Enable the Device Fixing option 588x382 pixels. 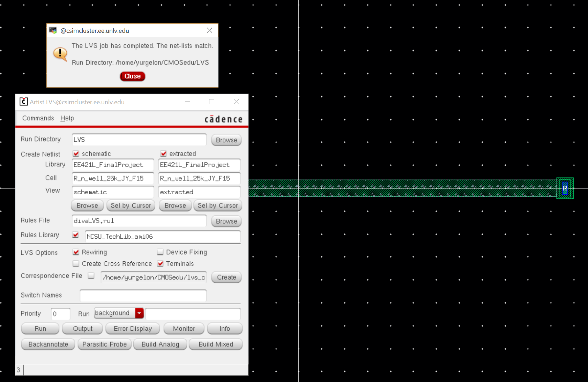pyautogui.click(x=160, y=252)
